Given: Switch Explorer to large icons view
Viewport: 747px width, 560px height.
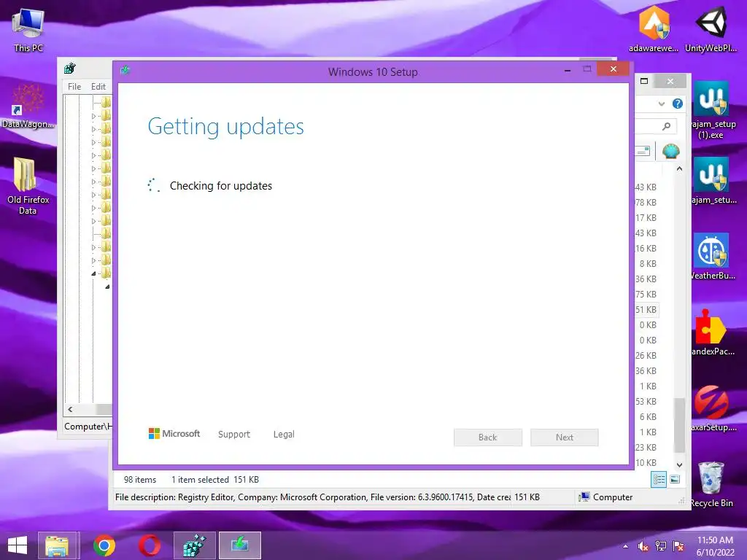Looking at the screenshot, I should pyautogui.click(x=675, y=480).
